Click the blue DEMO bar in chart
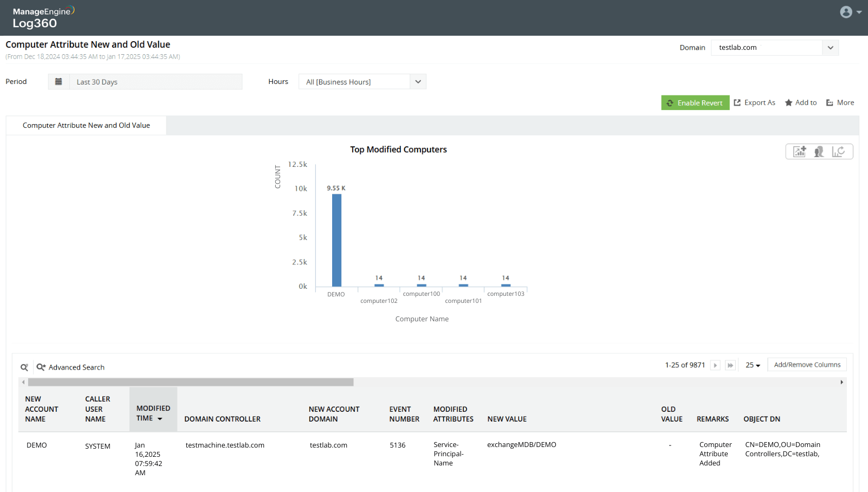 pyautogui.click(x=336, y=240)
